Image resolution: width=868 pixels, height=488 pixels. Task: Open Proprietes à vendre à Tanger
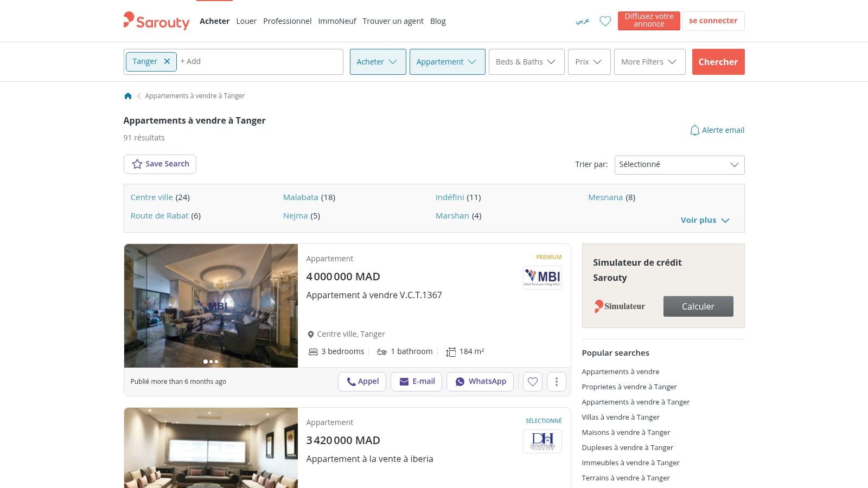[x=629, y=387]
